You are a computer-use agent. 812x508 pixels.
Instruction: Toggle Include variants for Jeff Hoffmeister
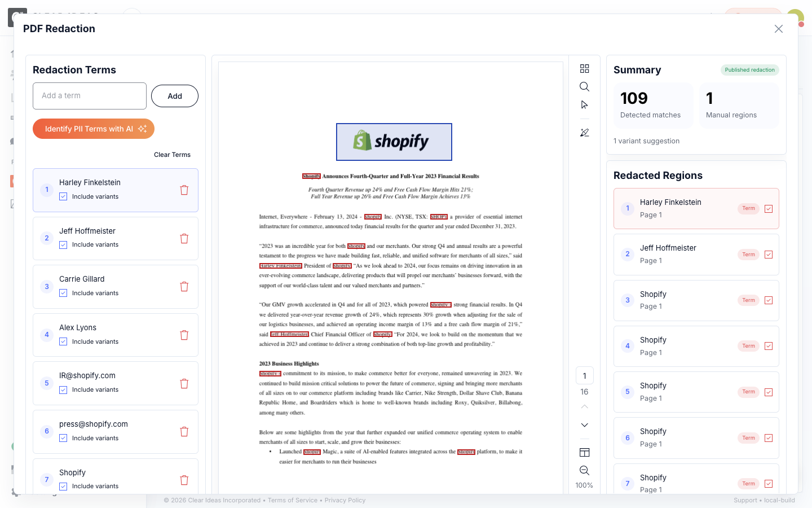tap(63, 245)
